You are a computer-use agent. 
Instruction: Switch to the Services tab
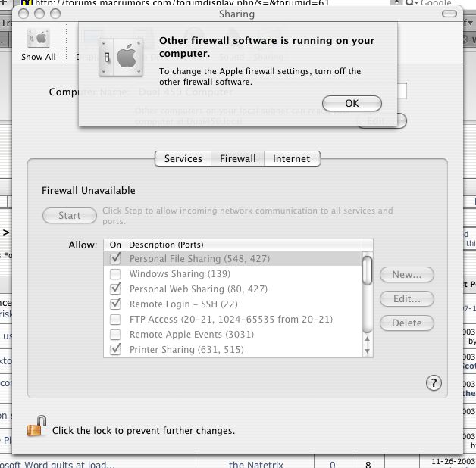point(183,158)
